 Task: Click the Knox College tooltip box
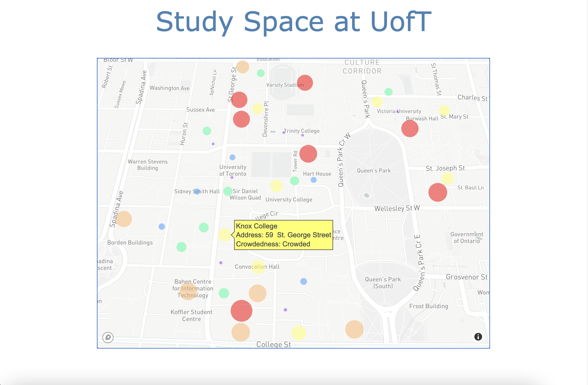click(x=283, y=235)
